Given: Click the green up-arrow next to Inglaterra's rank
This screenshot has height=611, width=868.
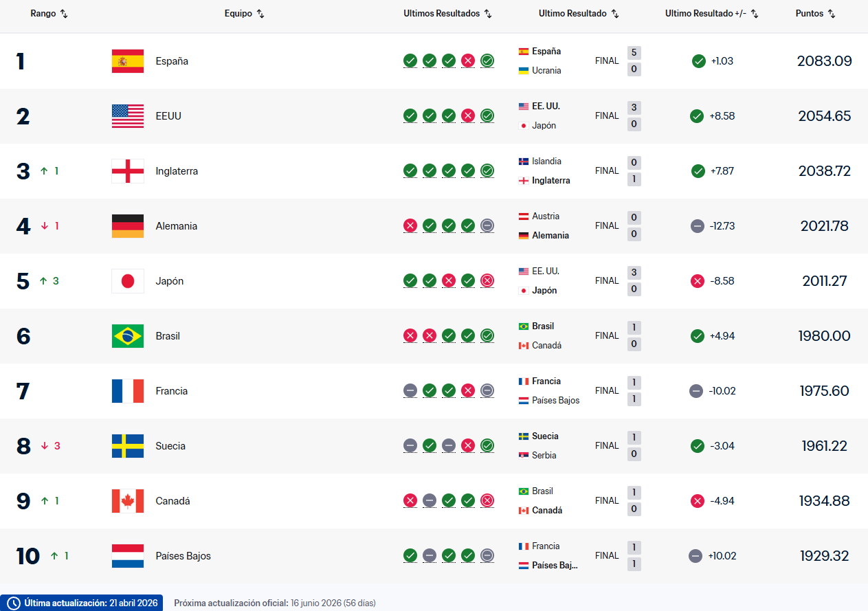Looking at the screenshot, I should point(43,170).
